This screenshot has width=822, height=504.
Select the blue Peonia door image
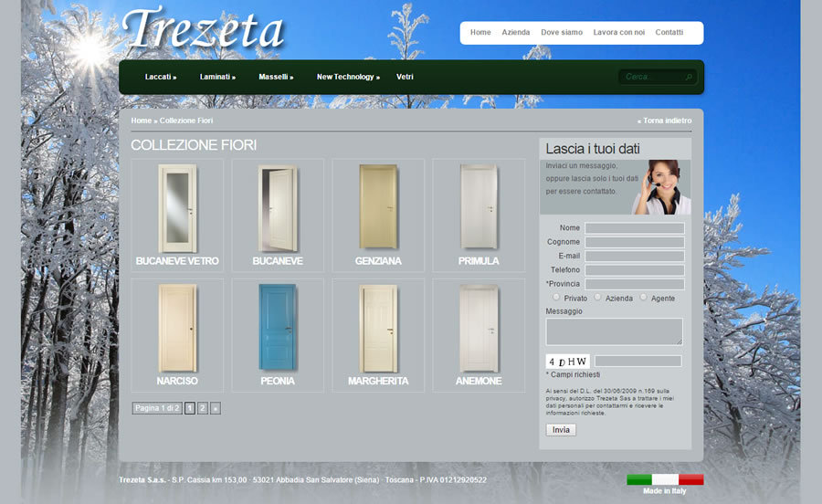point(277,328)
